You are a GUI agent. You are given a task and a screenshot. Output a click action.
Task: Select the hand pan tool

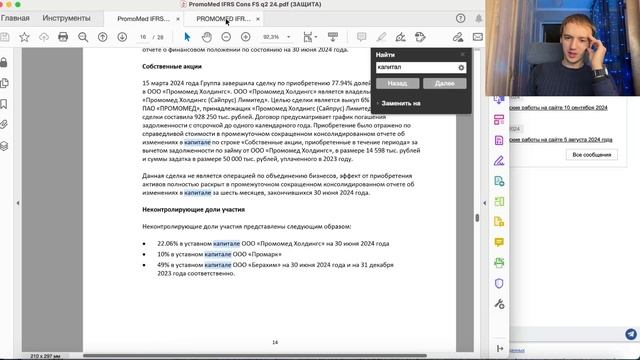207,37
